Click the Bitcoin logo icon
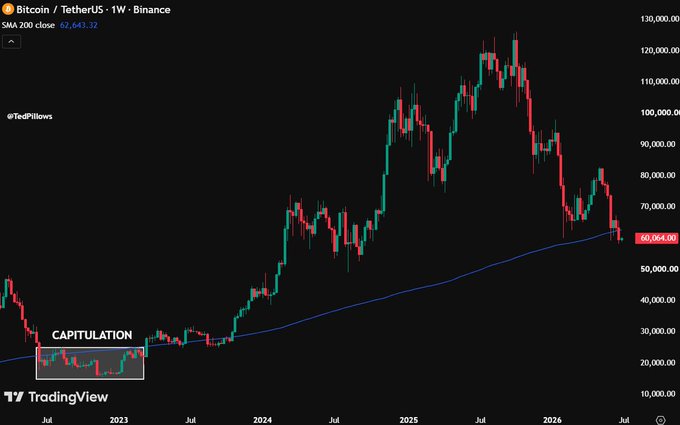 click(x=8, y=9)
